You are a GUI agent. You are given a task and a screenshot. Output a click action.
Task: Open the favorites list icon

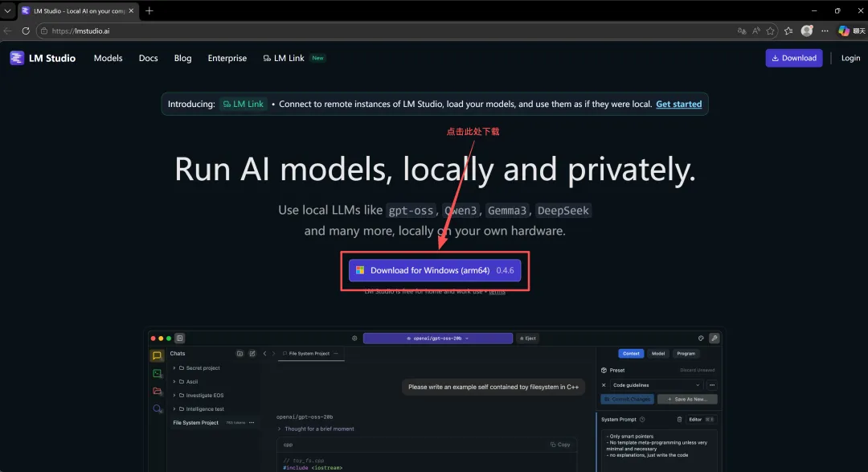pos(788,31)
